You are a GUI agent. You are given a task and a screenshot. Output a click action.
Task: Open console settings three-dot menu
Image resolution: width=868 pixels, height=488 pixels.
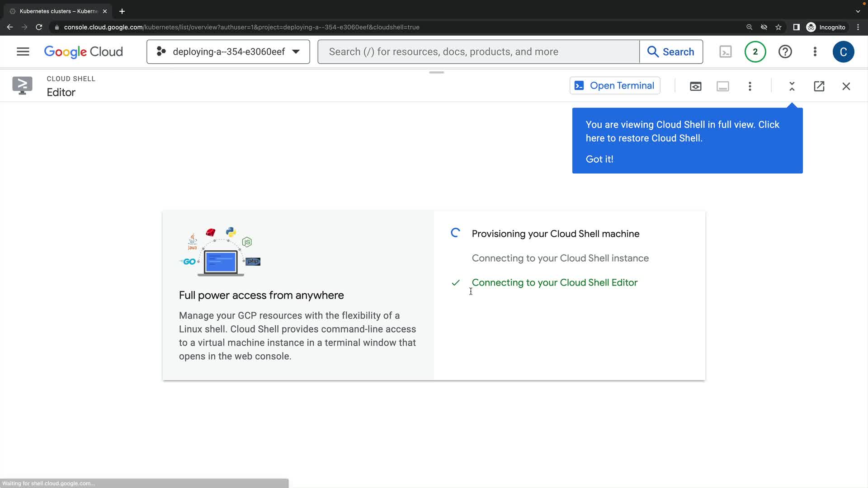(x=815, y=52)
